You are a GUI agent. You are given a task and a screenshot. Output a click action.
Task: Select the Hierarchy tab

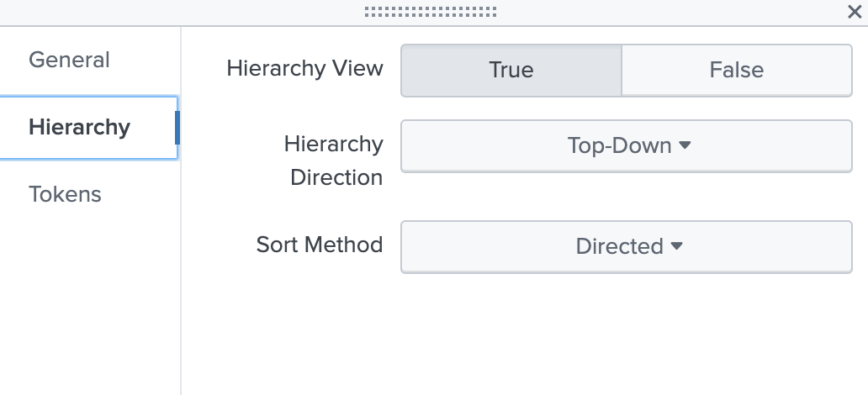(x=80, y=128)
